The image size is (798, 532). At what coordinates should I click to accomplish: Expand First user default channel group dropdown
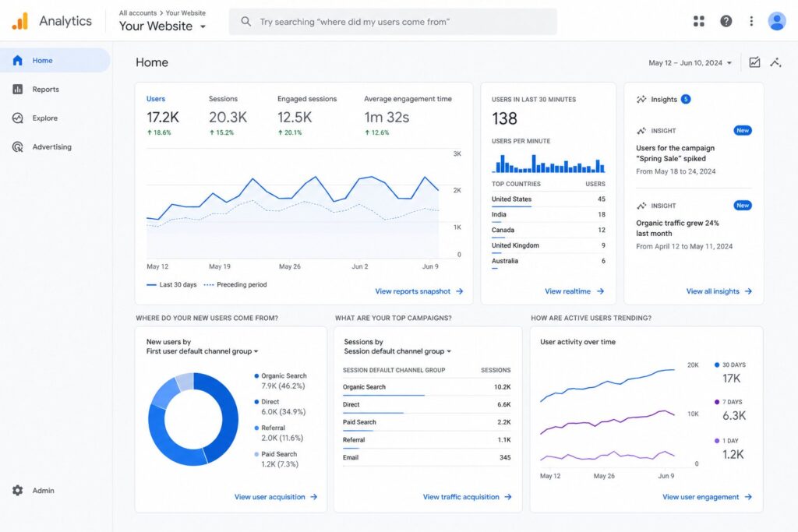coord(202,351)
